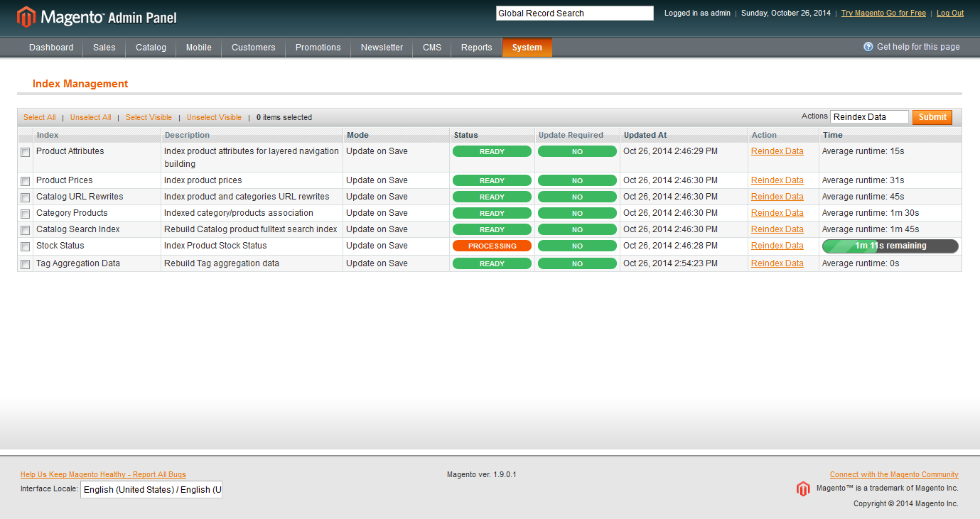Click the Magento logo in the header
This screenshot has width=980, height=519.
pos(97,17)
